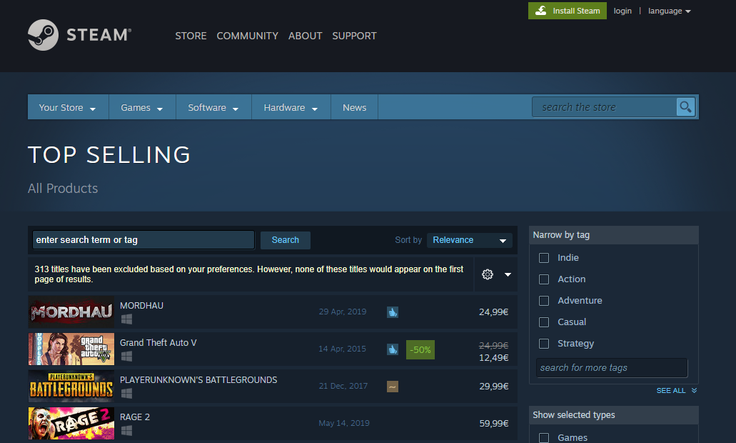Toggle the Adventure tag checkbox
Screen dimensions: 736x443
[544, 301]
